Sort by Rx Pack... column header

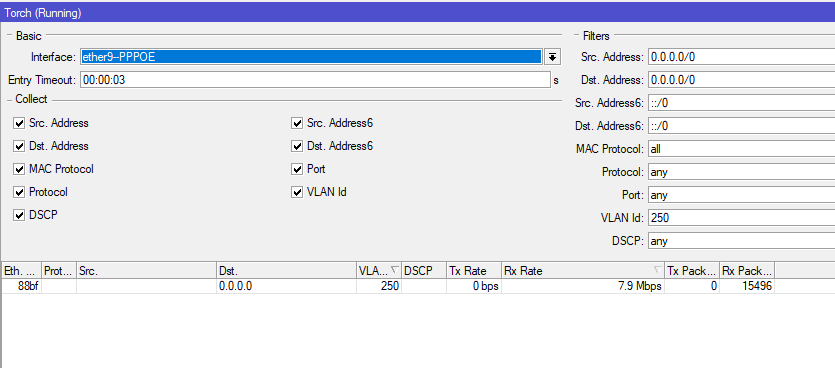(747, 271)
